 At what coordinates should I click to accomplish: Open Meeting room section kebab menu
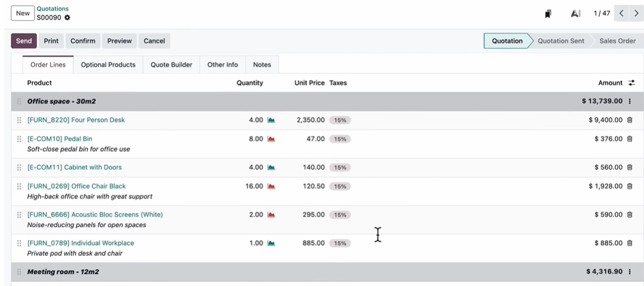630,272
